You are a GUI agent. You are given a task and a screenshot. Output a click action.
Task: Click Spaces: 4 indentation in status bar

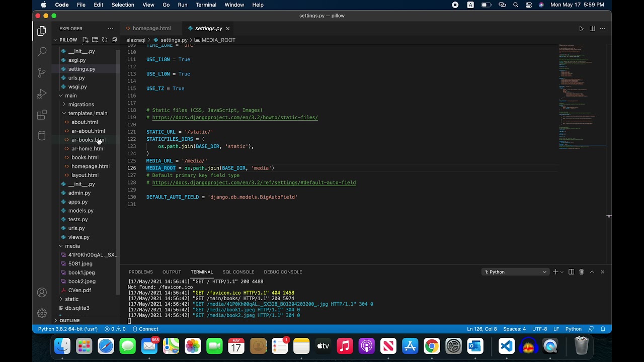point(514,329)
